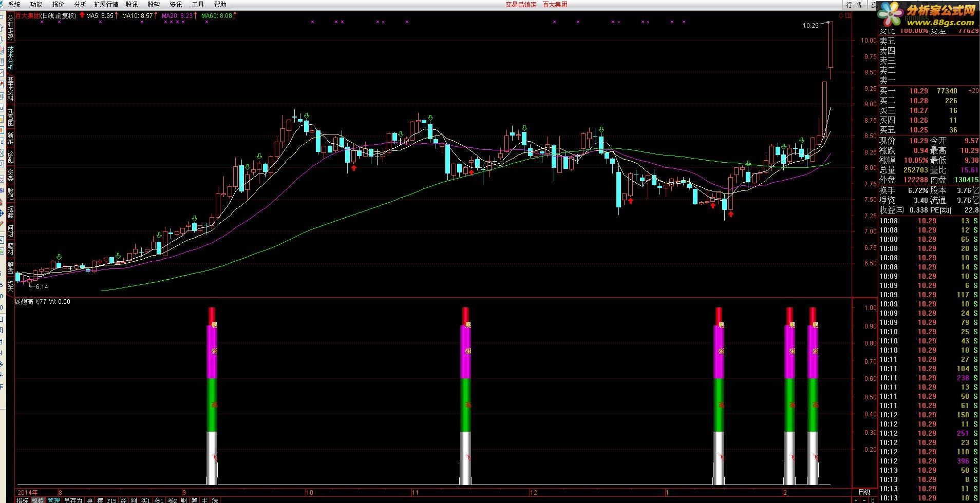The width and height of the screenshot is (980, 503).
Task: Open the 基本资料 side tab
Action: 10,89
